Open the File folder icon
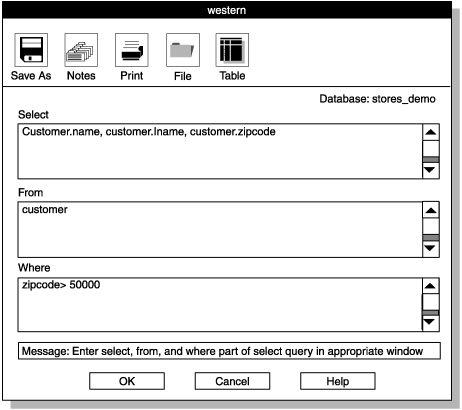Image resolution: width=462 pixels, height=410 pixels. [x=183, y=50]
